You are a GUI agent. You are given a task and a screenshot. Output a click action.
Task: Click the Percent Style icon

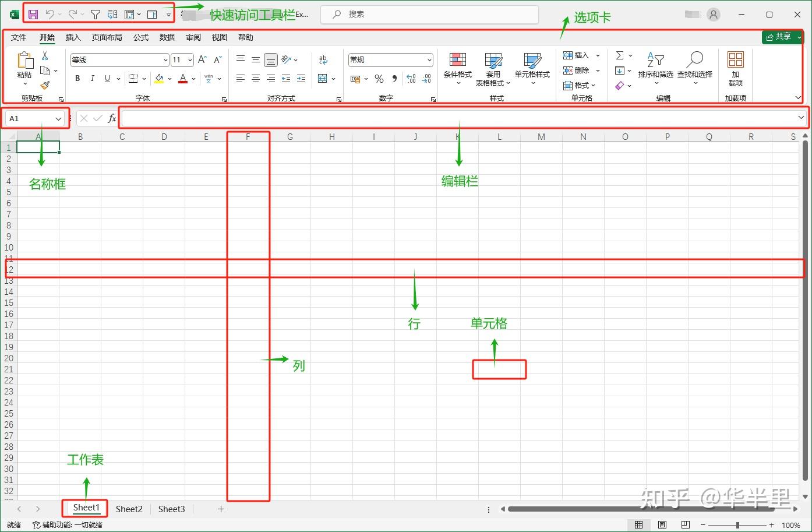(379, 79)
